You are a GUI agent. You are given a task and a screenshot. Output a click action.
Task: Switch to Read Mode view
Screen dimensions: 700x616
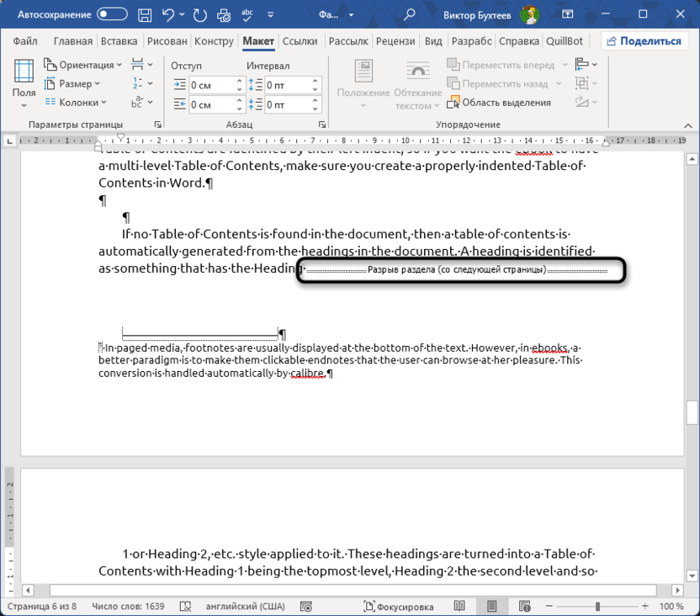point(459,606)
